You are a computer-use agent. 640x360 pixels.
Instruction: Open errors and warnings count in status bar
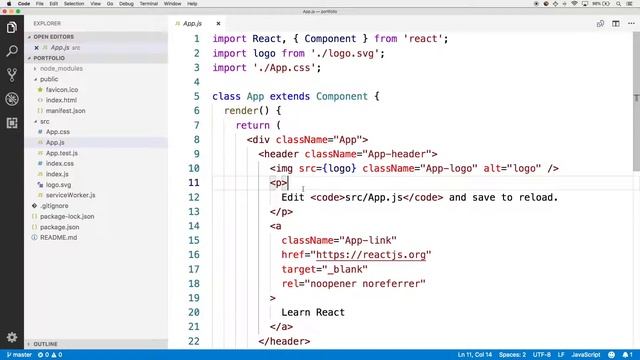coord(50,355)
